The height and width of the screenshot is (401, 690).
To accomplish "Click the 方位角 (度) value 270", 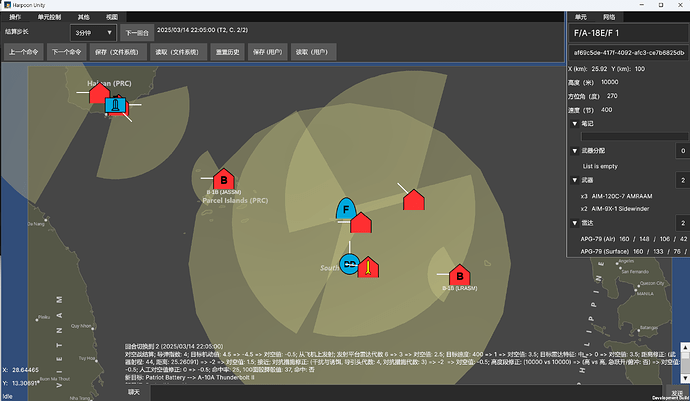I will (x=612, y=96).
